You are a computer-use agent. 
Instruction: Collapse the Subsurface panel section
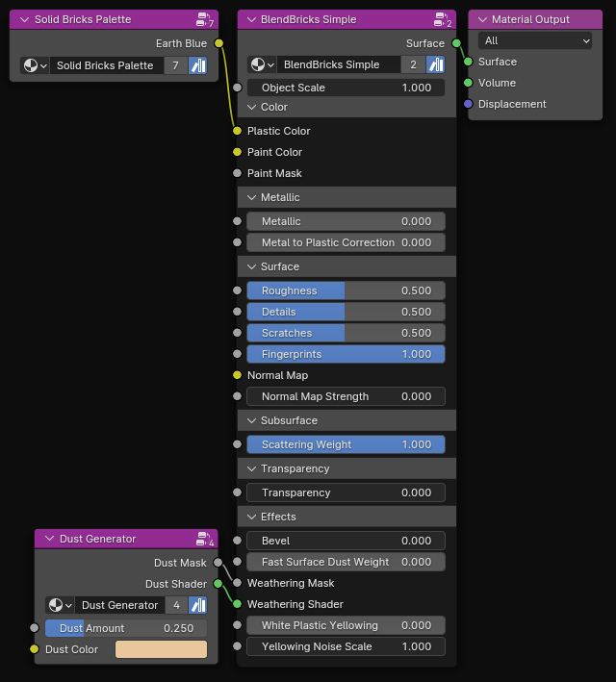[x=251, y=420]
